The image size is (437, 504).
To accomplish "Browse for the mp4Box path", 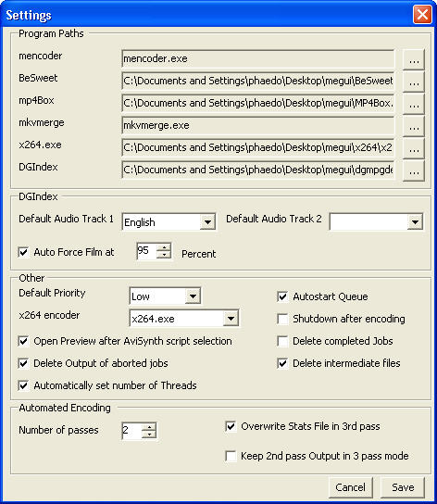I will 414,104.
